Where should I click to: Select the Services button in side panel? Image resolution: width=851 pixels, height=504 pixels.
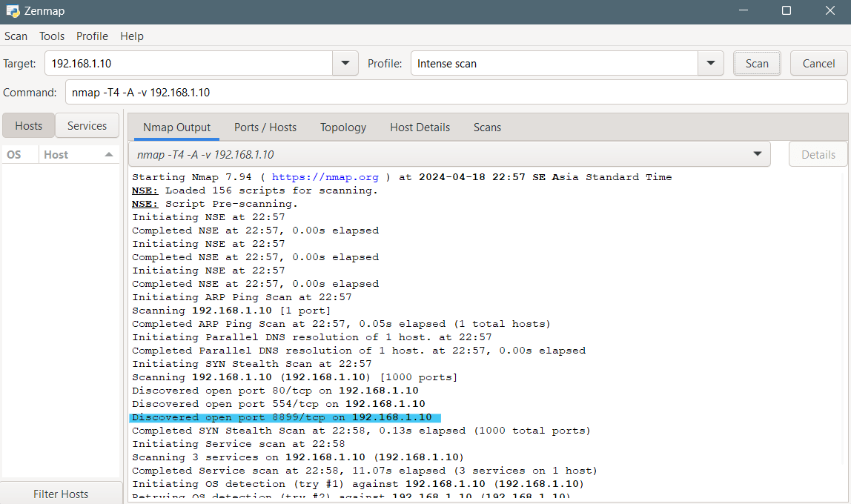(87, 126)
